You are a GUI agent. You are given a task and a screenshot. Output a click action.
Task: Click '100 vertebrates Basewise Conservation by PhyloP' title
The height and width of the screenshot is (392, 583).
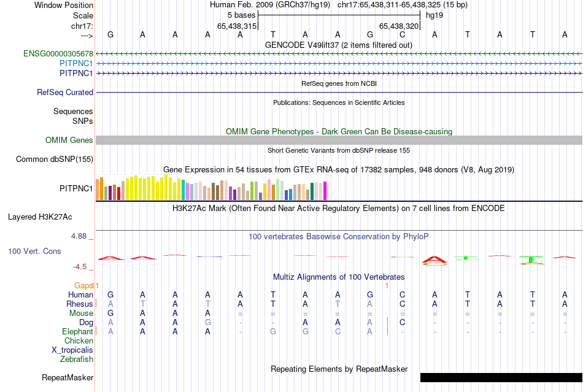(x=339, y=237)
